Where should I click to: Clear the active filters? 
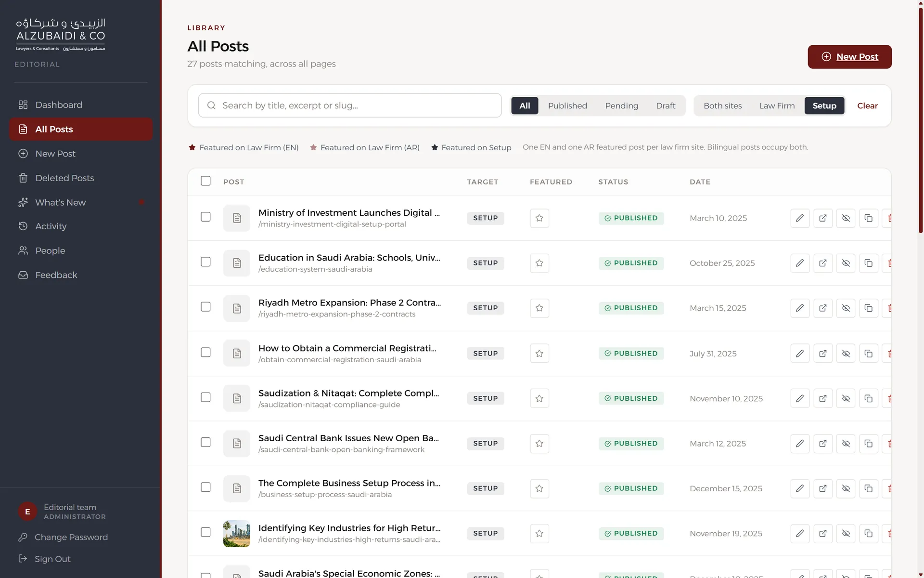pos(867,105)
